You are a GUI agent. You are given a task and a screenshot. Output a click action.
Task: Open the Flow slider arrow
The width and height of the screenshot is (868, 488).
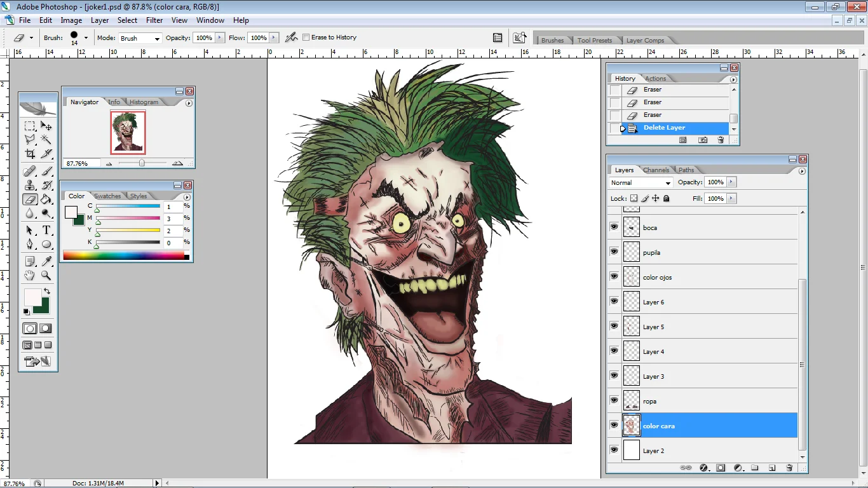275,38
